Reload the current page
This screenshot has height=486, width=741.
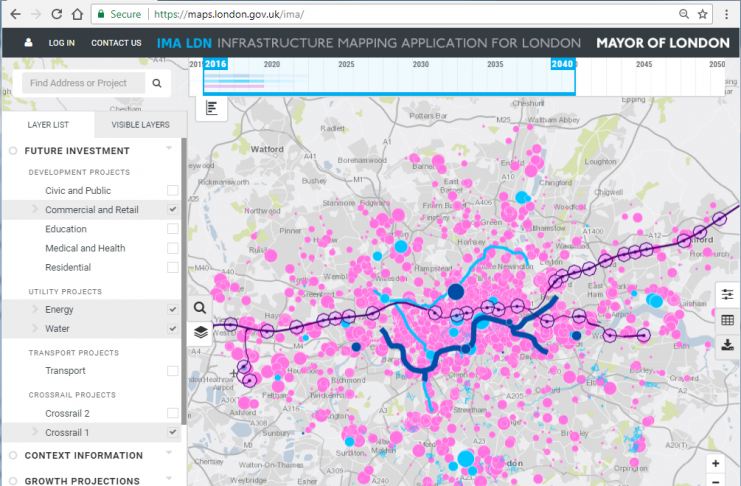click(x=57, y=14)
